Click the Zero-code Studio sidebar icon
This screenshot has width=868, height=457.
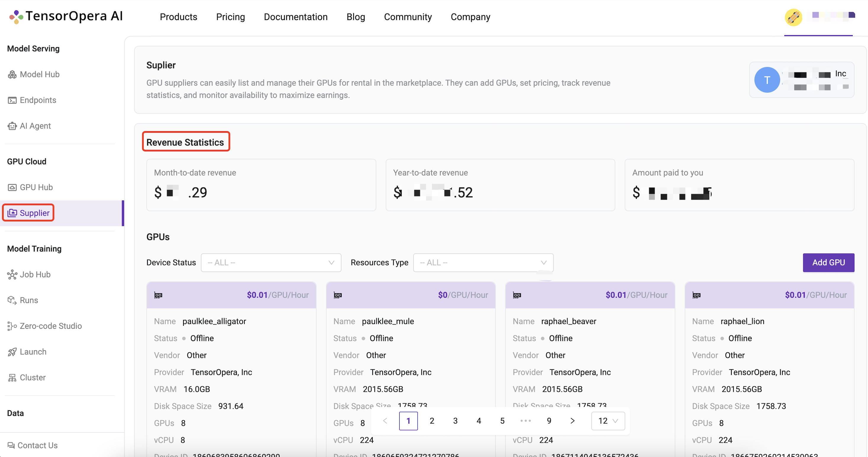(x=11, y=326)
